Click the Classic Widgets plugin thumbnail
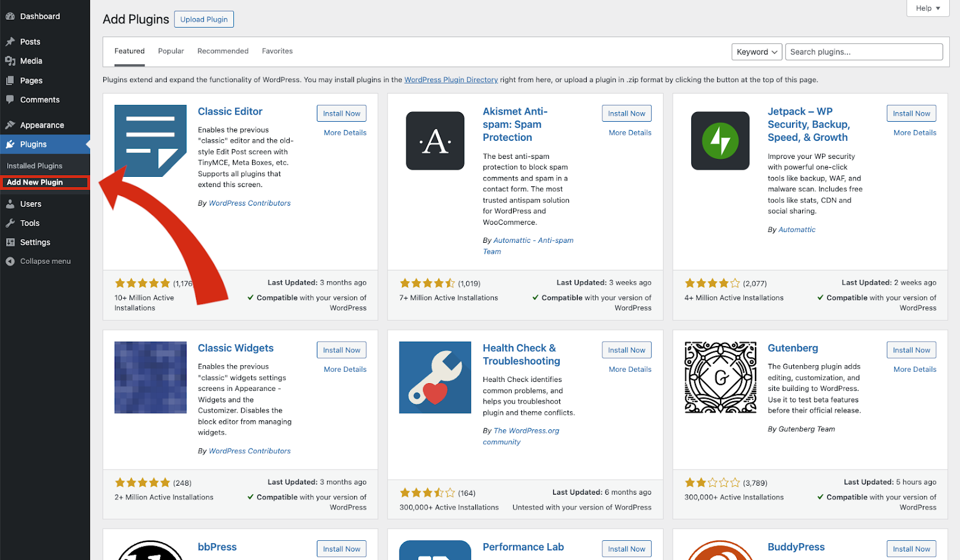 pos(151,378)
